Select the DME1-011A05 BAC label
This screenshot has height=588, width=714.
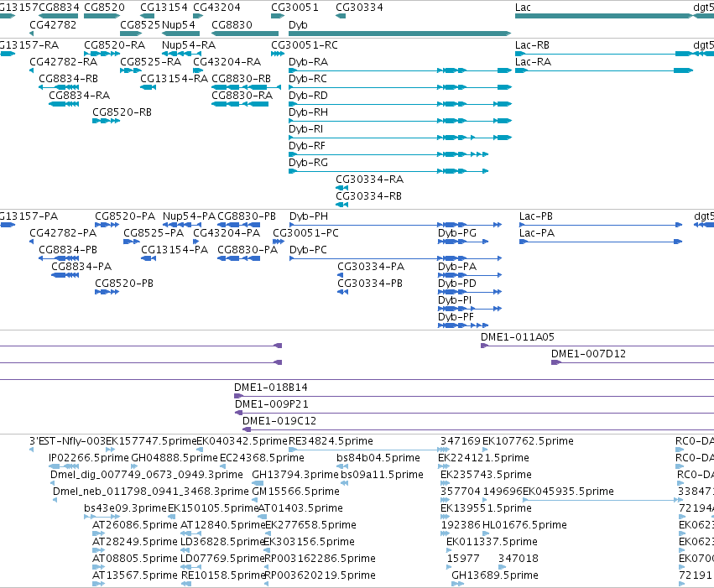click(x=518, y=337)
